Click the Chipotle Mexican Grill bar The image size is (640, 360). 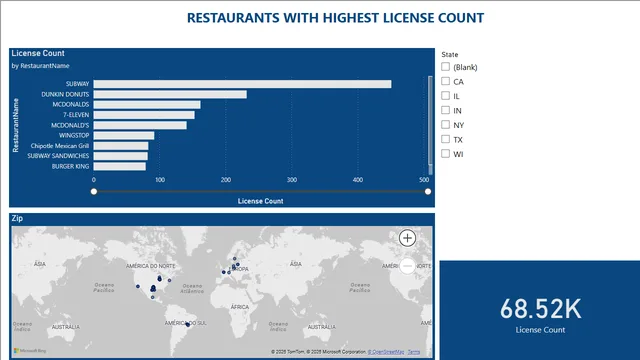tap(121, 146)
